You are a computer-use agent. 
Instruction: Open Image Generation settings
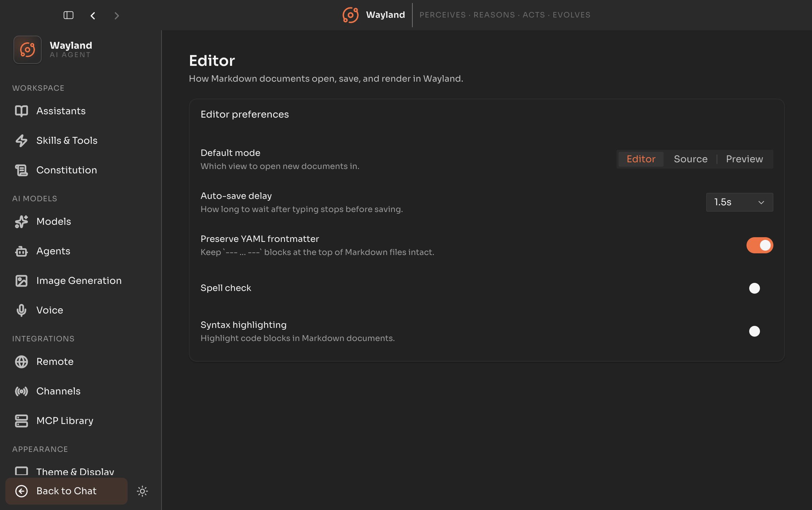pos(81,281)
